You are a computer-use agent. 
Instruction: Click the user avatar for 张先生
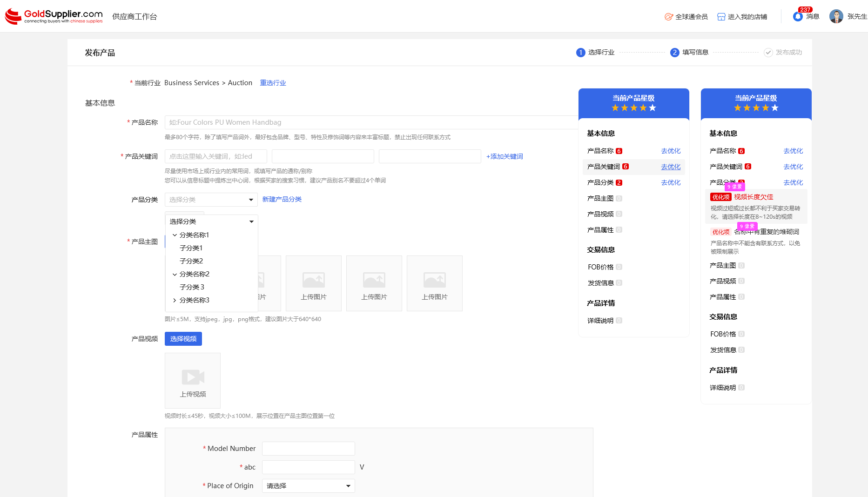click(x=836, y=16)
